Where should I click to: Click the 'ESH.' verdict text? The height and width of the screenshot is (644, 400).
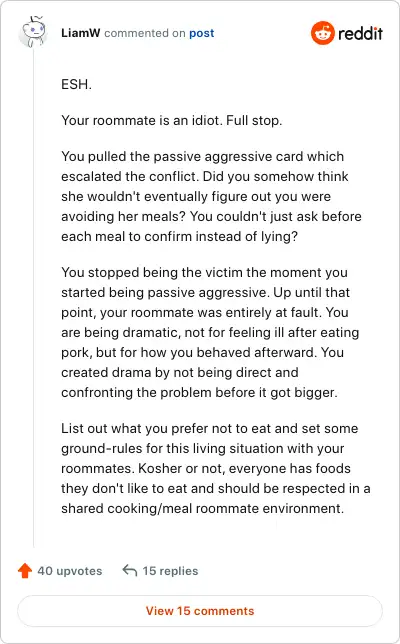pos(76,84)
